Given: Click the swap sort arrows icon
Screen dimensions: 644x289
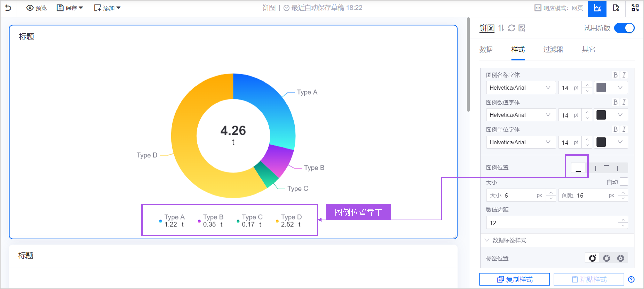Looking at the screenshot, I should (x=501, y=28).
